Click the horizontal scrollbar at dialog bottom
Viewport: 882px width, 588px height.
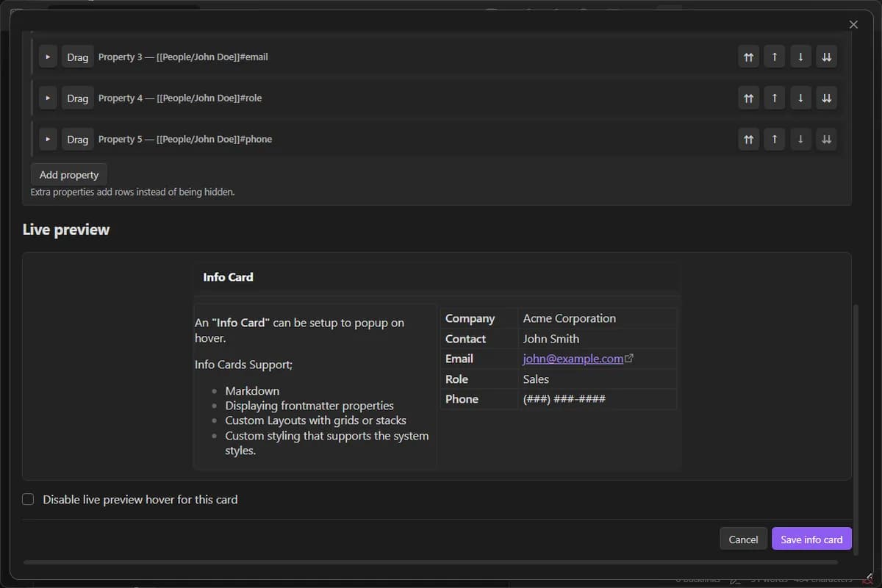[430, 562]
